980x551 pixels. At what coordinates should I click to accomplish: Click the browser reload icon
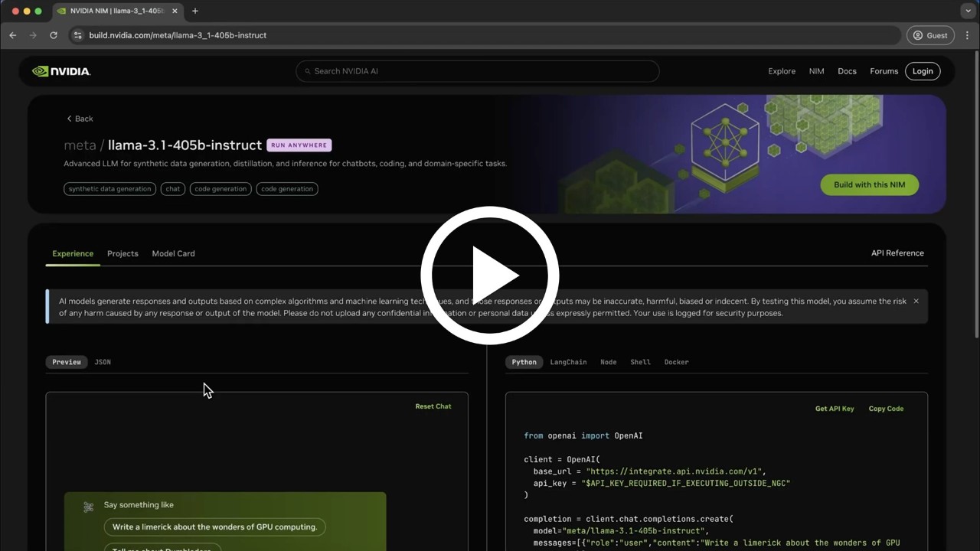54,35
